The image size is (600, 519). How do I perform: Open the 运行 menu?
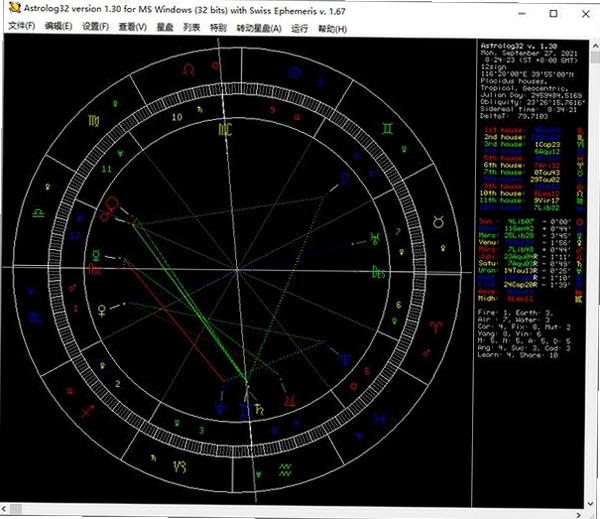299,29
